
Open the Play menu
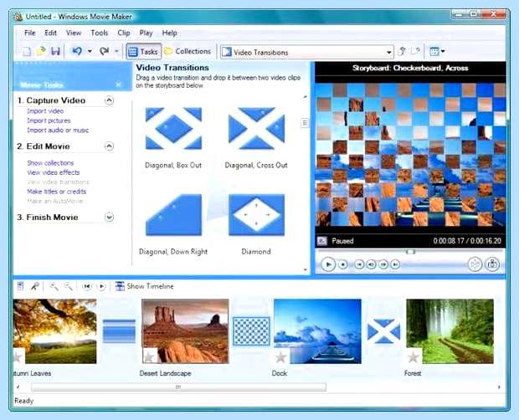tap(146, 33)
